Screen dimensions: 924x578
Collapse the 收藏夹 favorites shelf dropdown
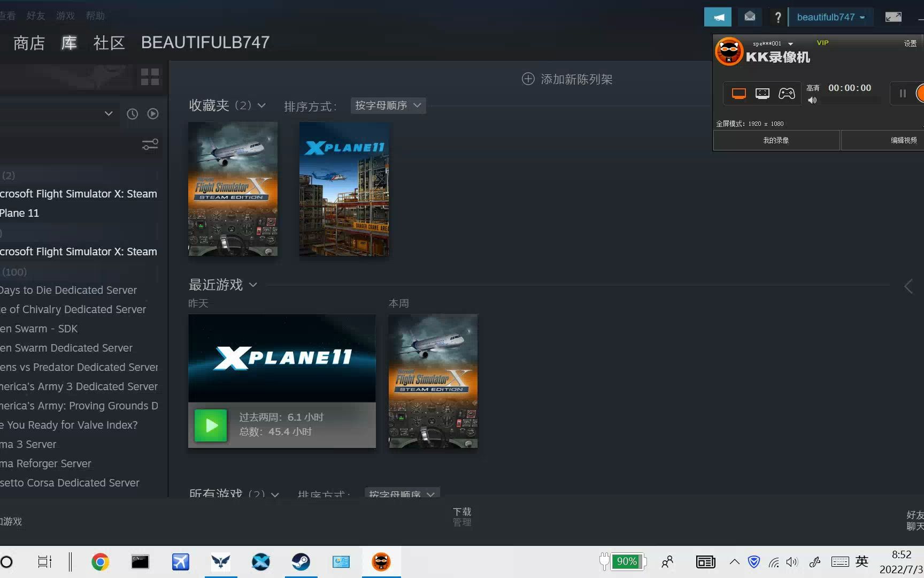click(x=261, y=105)
